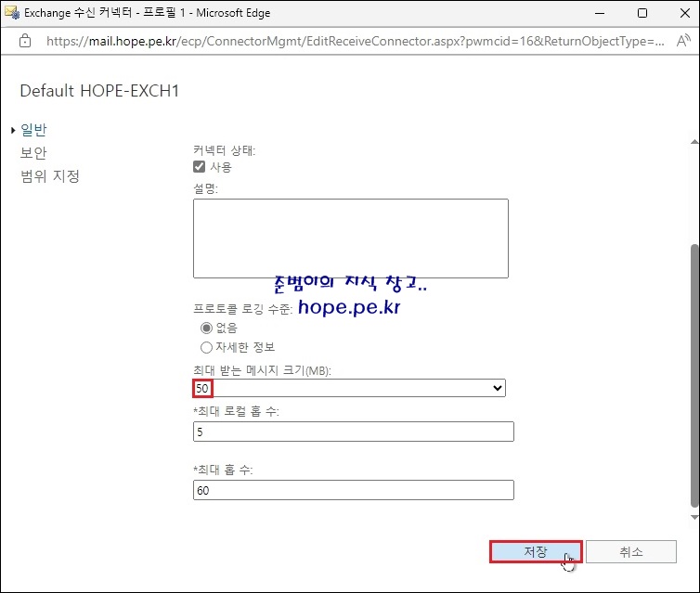Click the 최대 홉 수 input field
Image resolution: width=700 pixels, height=593 pixels.
tap(354, 490)
